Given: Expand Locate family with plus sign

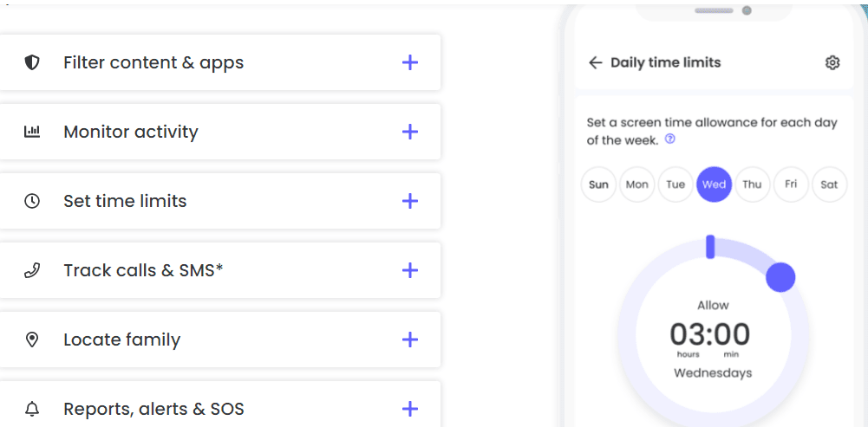Looking at the screenshot, I should pos(409,340).
